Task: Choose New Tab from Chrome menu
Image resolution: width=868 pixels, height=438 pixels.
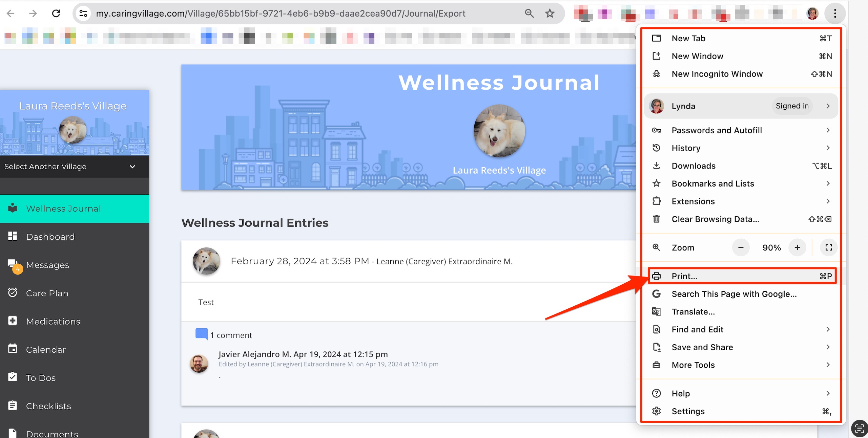Action: (741, 38)
